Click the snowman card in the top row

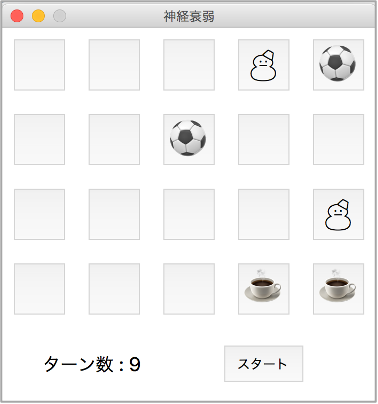(263, 65)
